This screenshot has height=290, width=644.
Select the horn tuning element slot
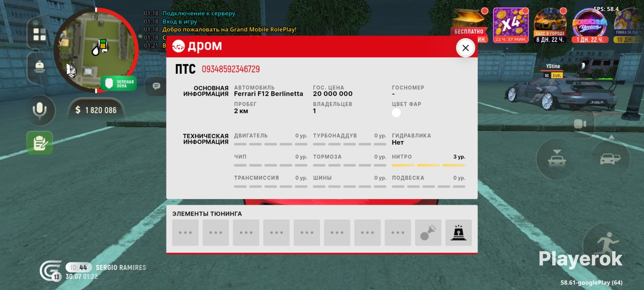[x=428, y=233]
